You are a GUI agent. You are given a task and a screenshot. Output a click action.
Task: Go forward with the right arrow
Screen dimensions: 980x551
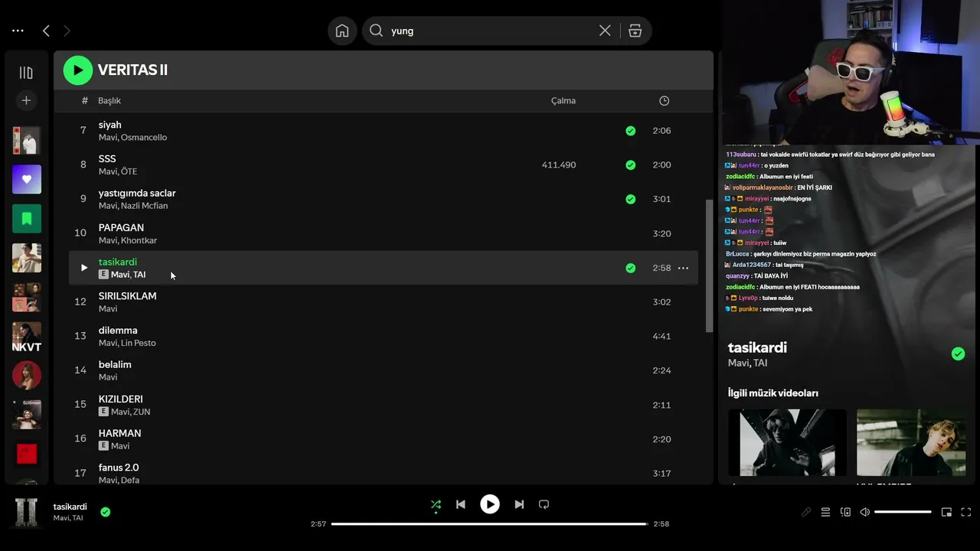67,31
